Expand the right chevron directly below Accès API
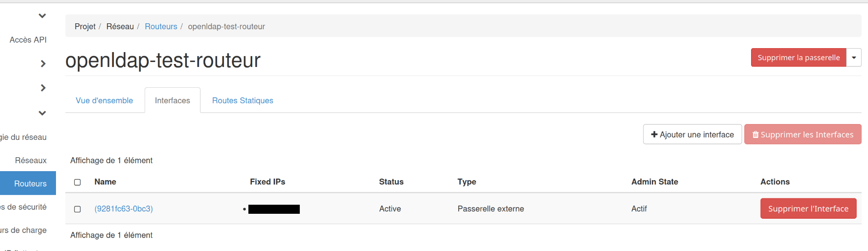This screenshot has height=251, width=868. [x=43, y=63]
